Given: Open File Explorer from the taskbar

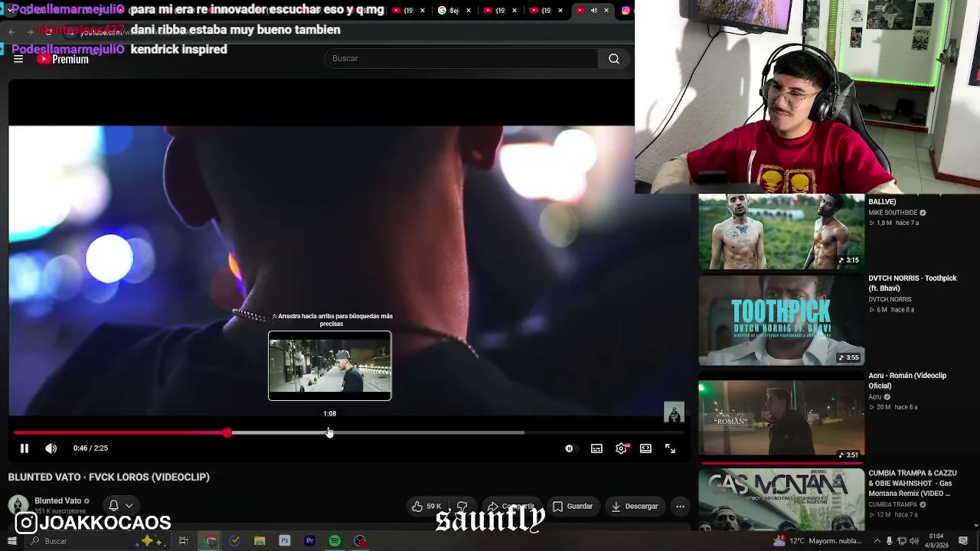Looking at the screenshot, I should click(x=260, y=541).
